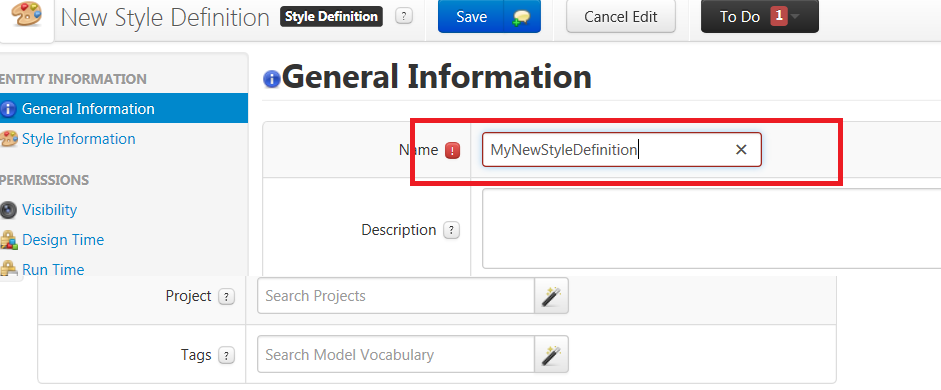Open the To Do dropdown arrow

point(795,17)
